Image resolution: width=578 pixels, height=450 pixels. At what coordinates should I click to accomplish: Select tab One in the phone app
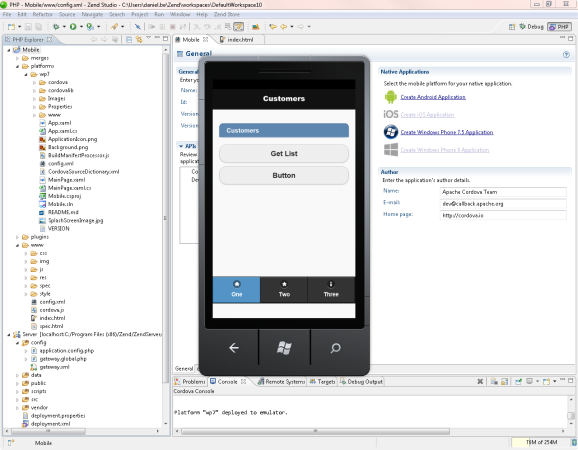click(x=236, y=290)
